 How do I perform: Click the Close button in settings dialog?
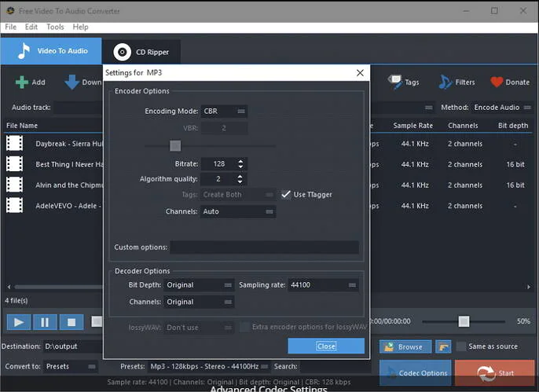[x=326, y=346]
